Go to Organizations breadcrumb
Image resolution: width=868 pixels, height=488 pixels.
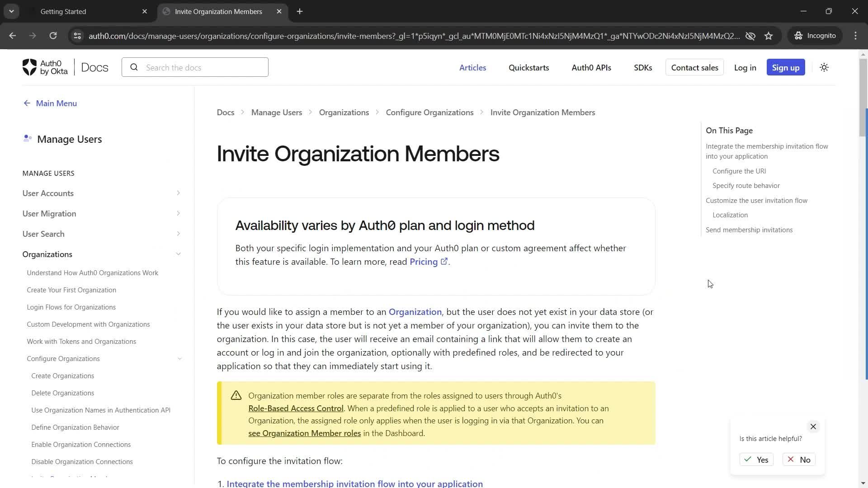pos(344,113)
